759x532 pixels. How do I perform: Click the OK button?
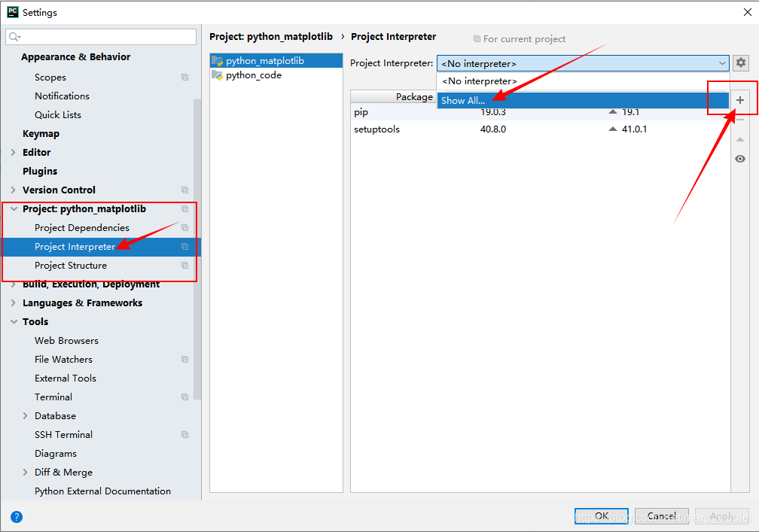coord(601,516)
